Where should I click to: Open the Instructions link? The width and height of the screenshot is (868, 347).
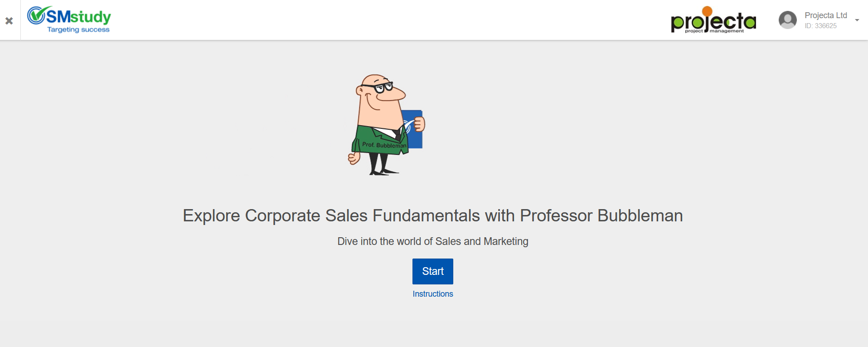433,294
